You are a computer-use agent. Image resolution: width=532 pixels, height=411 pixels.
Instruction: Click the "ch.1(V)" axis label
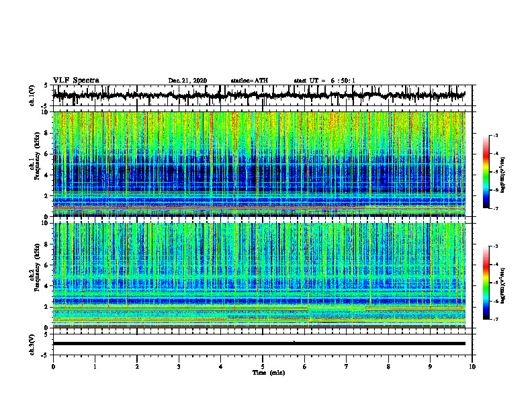point(32,95)
